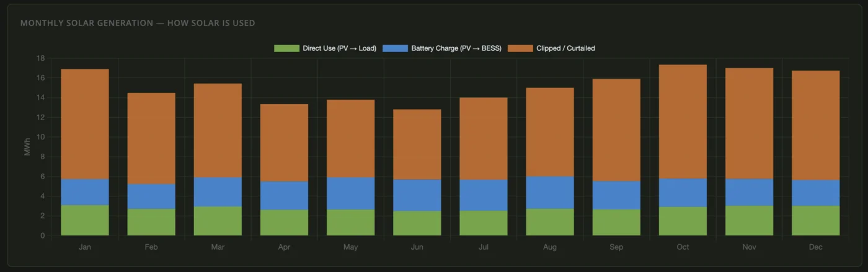
Task: Click the 'Oct' x-axis label
Action: click(683, 247)
